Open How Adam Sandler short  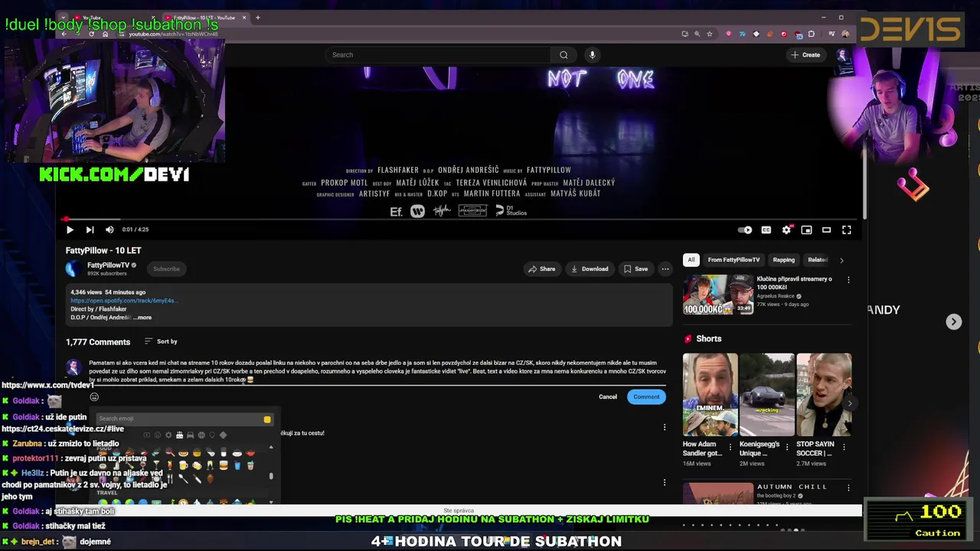710,394
